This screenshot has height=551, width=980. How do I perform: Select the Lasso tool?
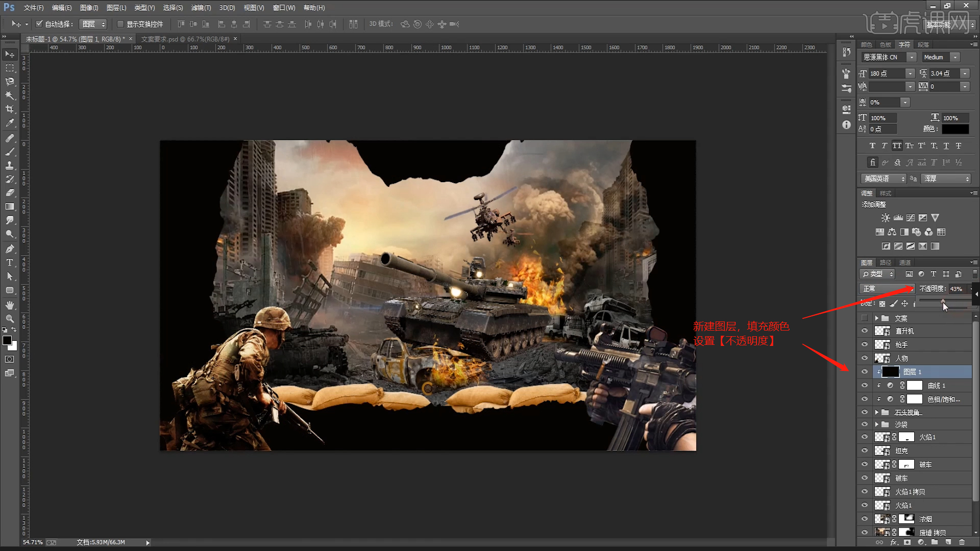10,82
